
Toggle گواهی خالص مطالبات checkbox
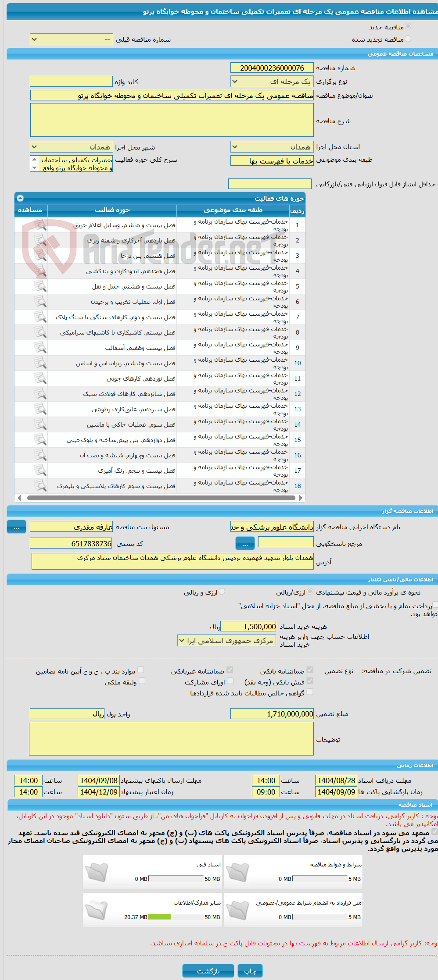[x=310, y=692]
